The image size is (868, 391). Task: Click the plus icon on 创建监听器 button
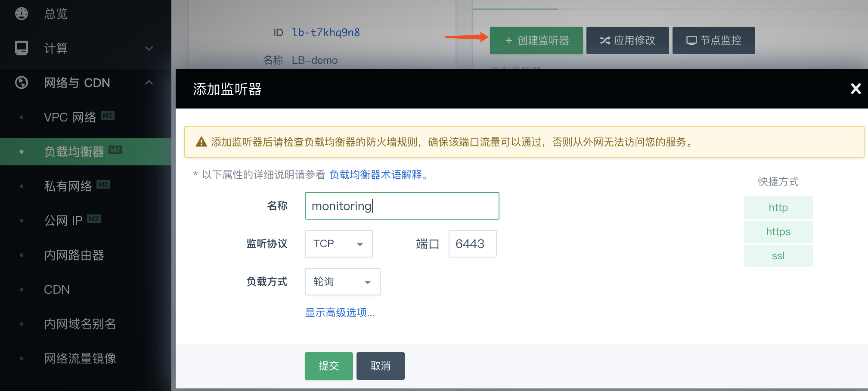[x=509, y=40]
